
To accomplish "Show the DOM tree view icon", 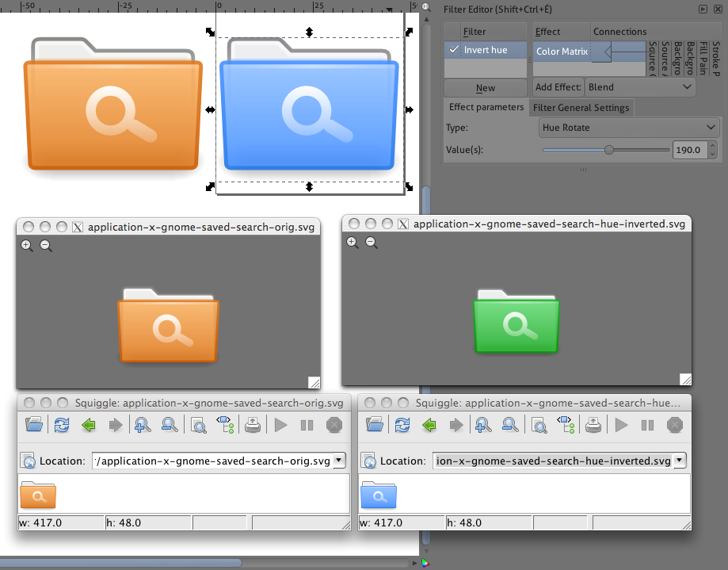I will [x=225, y=424].
